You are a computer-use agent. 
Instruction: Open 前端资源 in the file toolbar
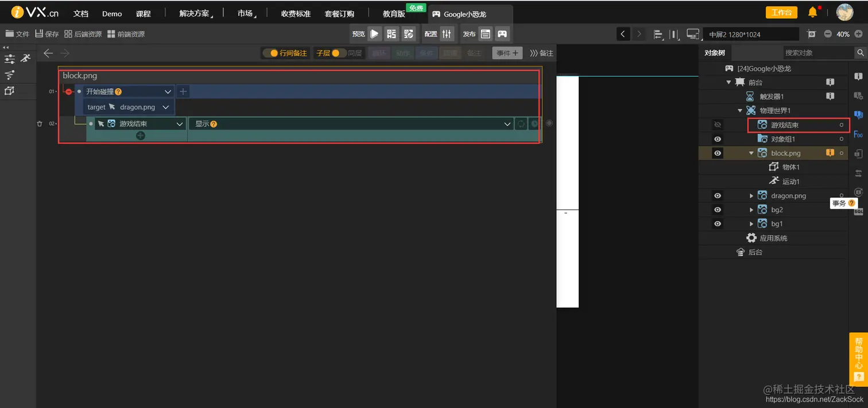(126, 34)
